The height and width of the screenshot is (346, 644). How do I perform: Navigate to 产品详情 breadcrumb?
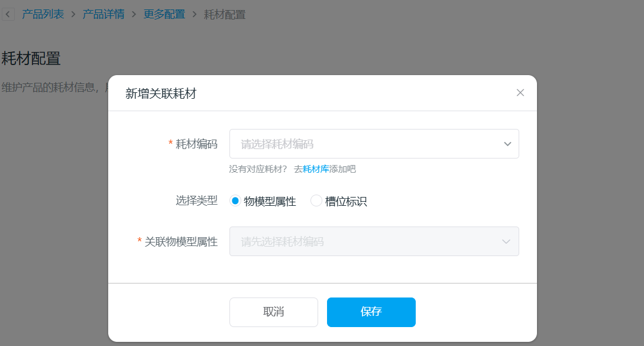tap(103, 15)
